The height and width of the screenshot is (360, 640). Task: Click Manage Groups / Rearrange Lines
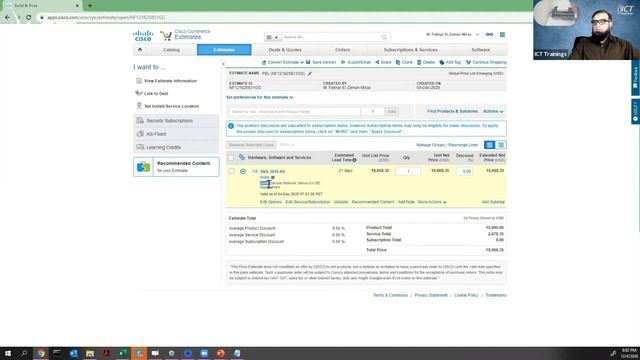pyautogui.click(x=447, y=145)
